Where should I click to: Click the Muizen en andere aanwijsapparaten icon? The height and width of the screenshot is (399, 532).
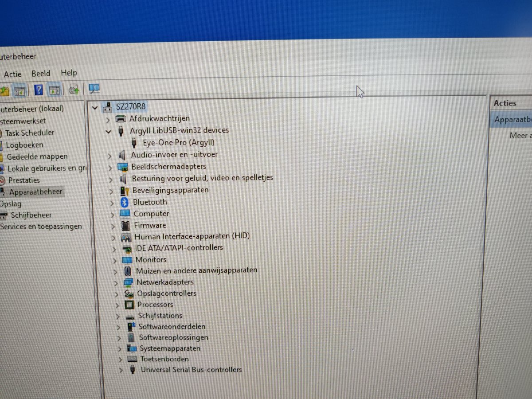(x=128, y=270)
